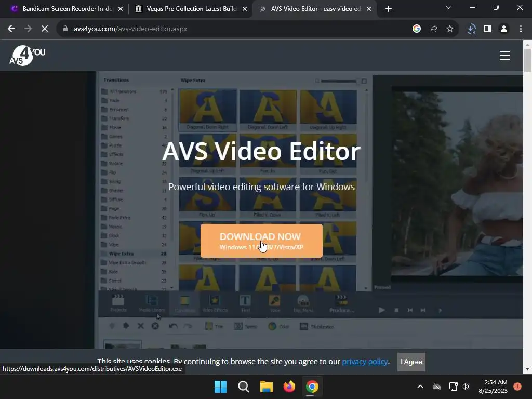Click the page scrollbar down arrow
Viewport: 532px width, 399px height.
[x=528, y=369]
